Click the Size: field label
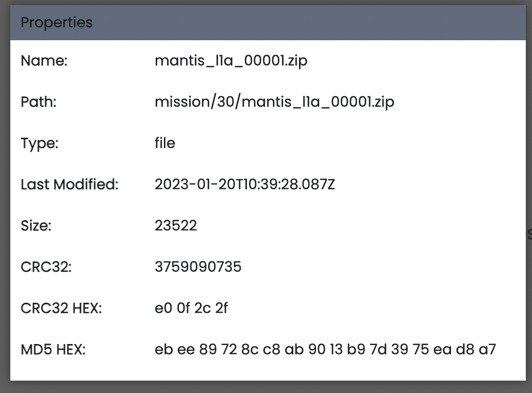The width and height of the screenshot is (532, 393). coord(36,225)
